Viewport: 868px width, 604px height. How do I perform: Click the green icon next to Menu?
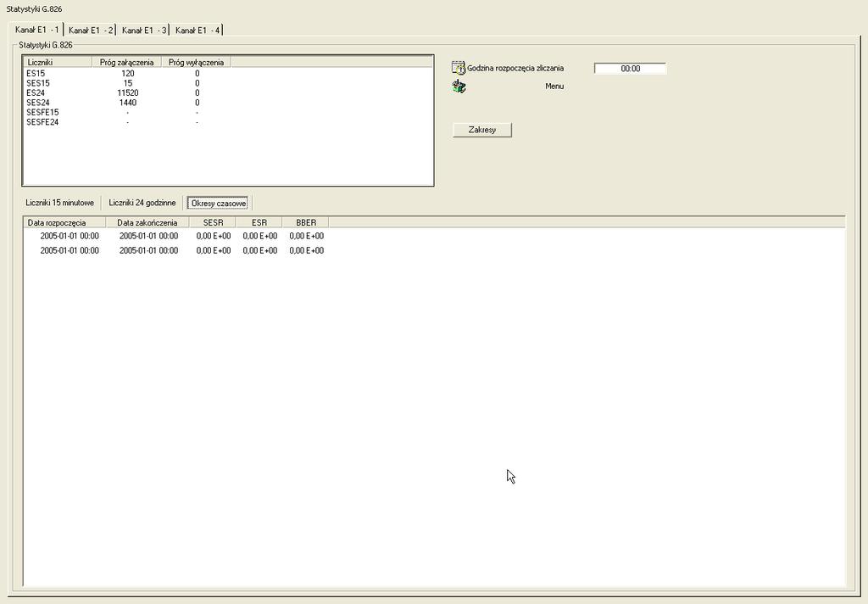(459, 87)
